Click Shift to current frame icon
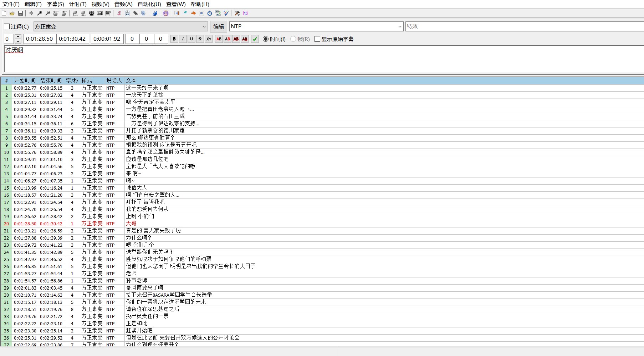644x356 pixels. click(108, 13)
